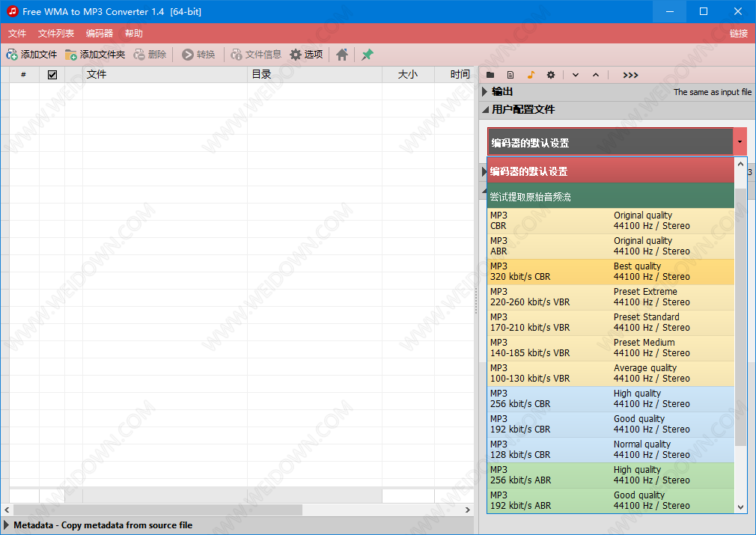Select 尝试提取原始音频流 option
Viewport: 756px width, 535px height.
(610, 196)
